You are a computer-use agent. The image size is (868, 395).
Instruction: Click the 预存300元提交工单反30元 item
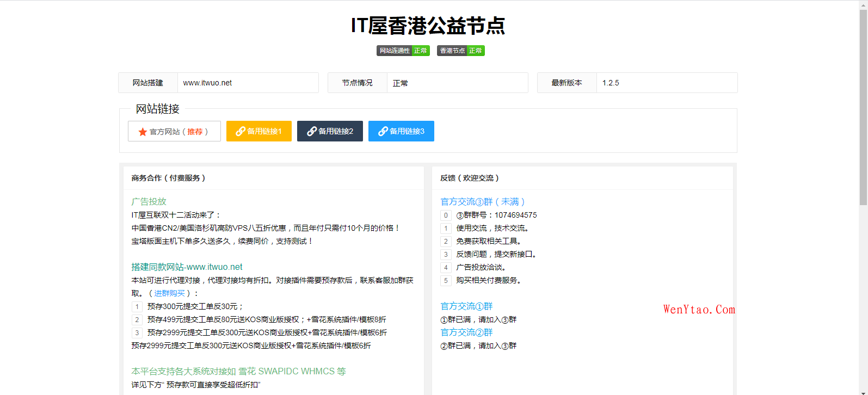pos(195,306)
